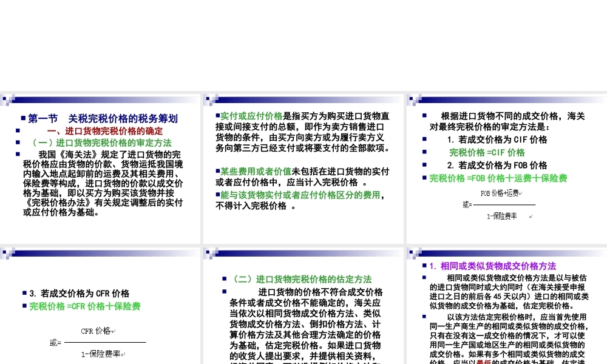Click the green heading "（一）进口货物完税价格的审定方法"
Screen dimensions: 607x364
pos(103,143)
